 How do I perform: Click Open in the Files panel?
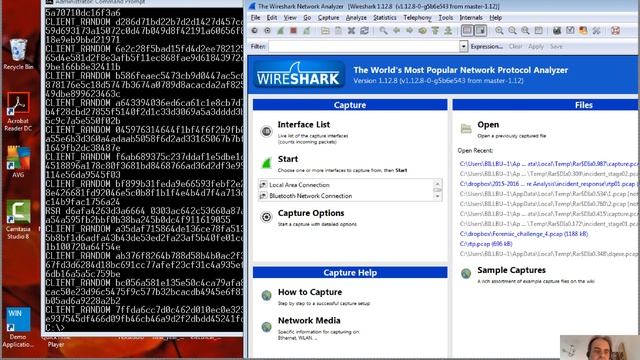tap(488, 124)
